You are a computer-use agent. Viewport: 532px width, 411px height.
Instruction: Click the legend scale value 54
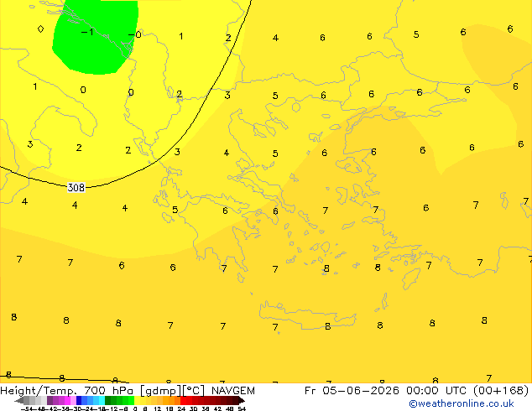coord(242,408)
